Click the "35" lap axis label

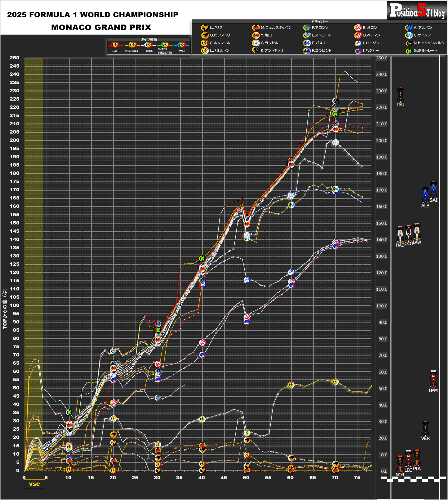point(179,477)
